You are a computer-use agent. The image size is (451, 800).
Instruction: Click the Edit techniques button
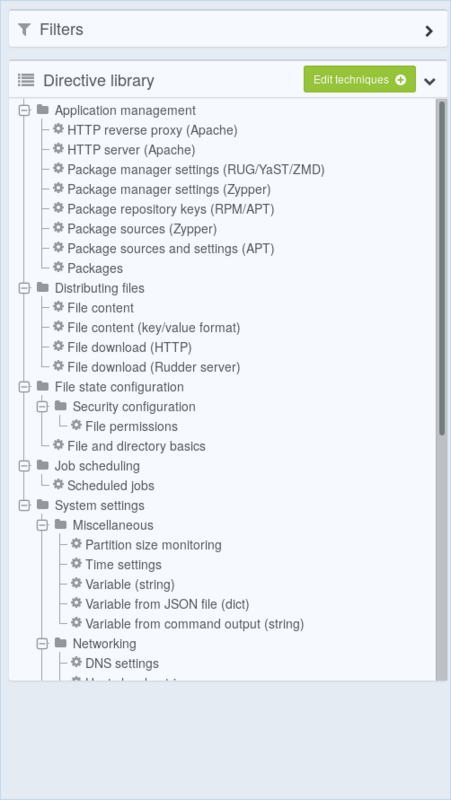pos(360,80)
